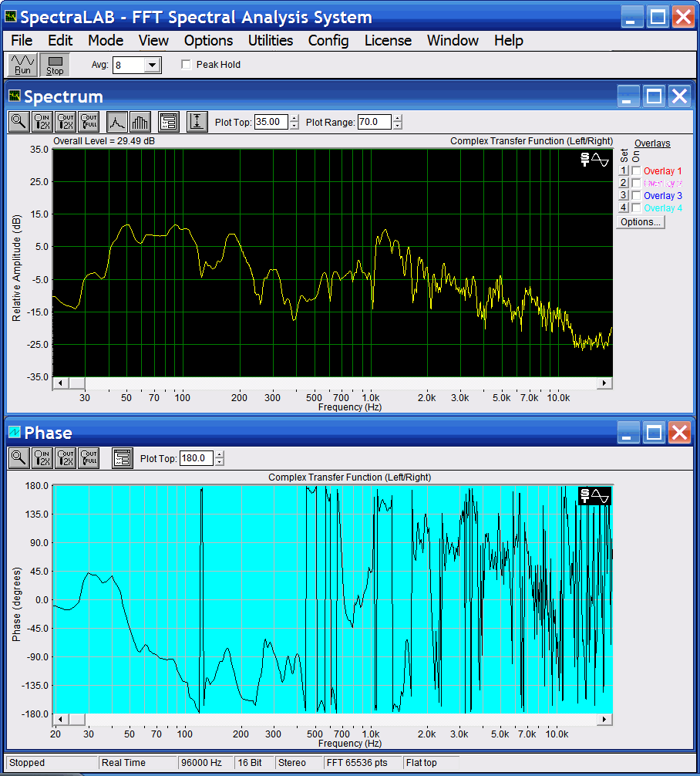Open the Mode menu
The width and height of the screenshot is (700, 776).
tap(106, 40)
